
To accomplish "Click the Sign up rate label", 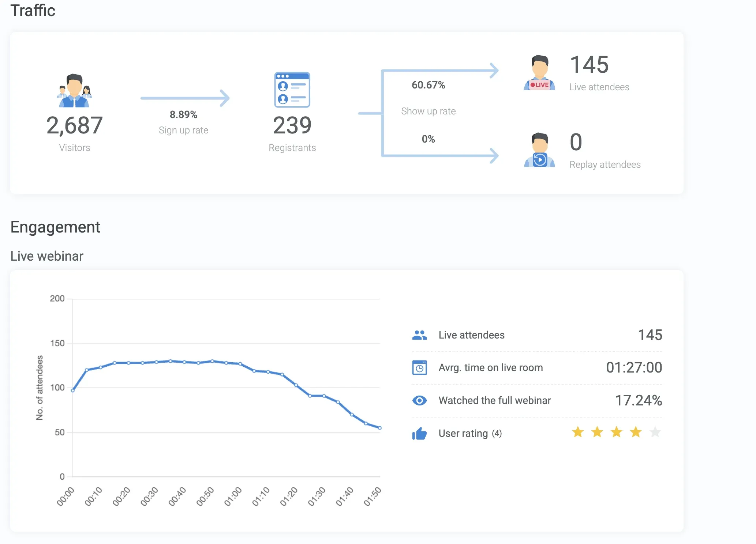I will tap(183, 130).
